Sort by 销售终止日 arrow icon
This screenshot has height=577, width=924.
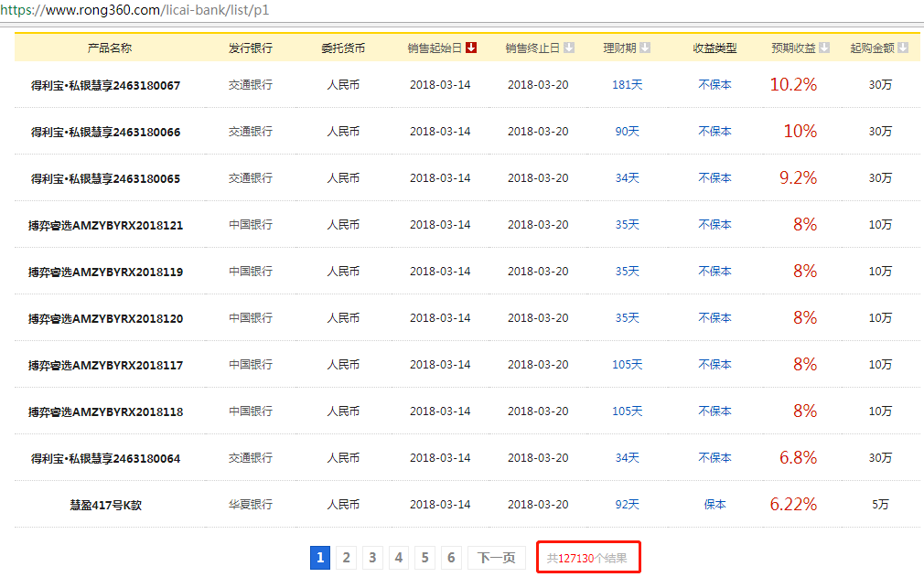(x=569, y=48)
